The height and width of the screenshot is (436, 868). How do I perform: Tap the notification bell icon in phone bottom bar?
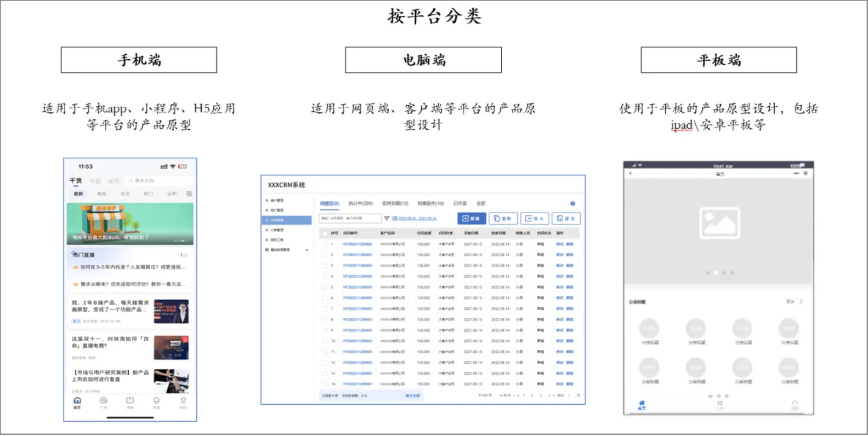click(x=156, y=401)
